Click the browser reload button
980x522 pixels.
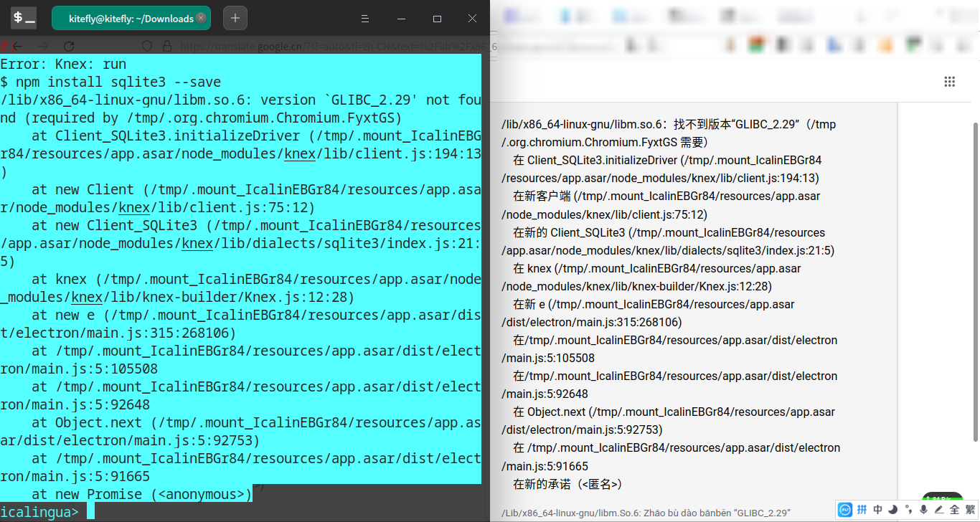click(70, 47)
